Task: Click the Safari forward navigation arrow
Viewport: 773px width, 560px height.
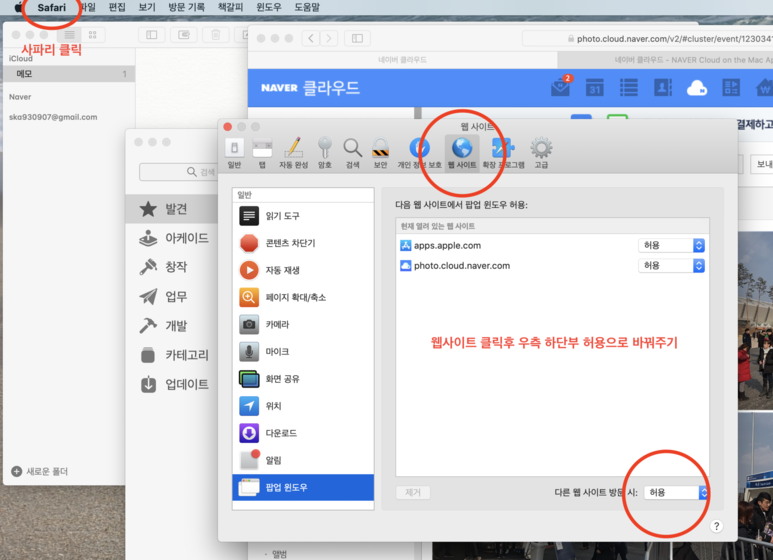Action: (x=329, y=38)
